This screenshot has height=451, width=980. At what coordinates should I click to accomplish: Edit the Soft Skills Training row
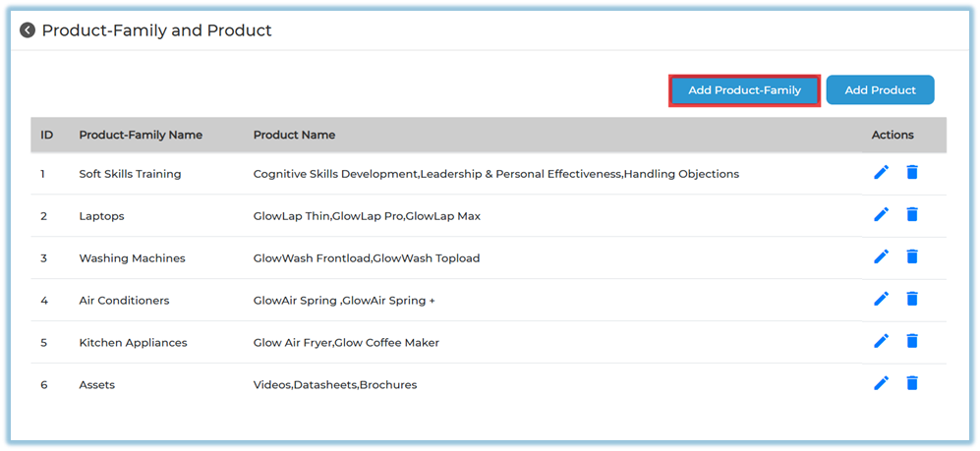(x=881, y=173)
